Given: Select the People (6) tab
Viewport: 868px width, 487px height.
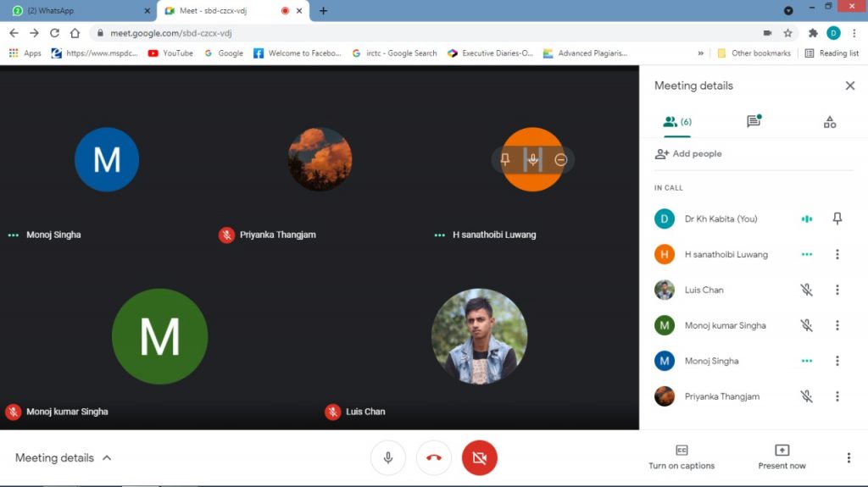Looking at the screenshot, I should click(676, 122).
